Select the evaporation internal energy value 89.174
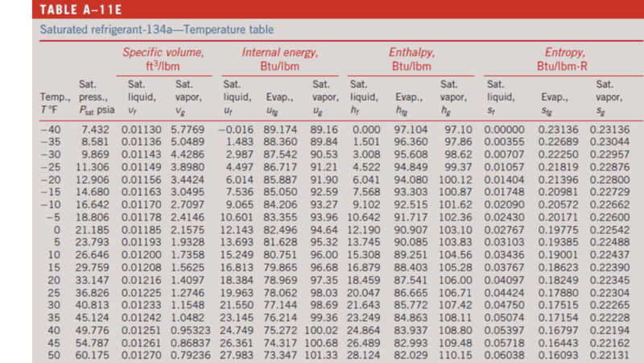This screenshot has width=644, height=363. [281, 128]
